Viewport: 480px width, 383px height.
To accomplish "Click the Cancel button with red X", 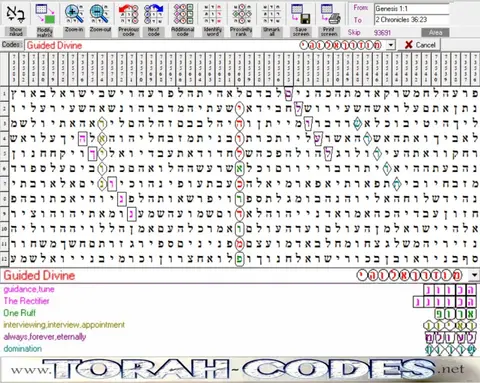I will [419, 45].
